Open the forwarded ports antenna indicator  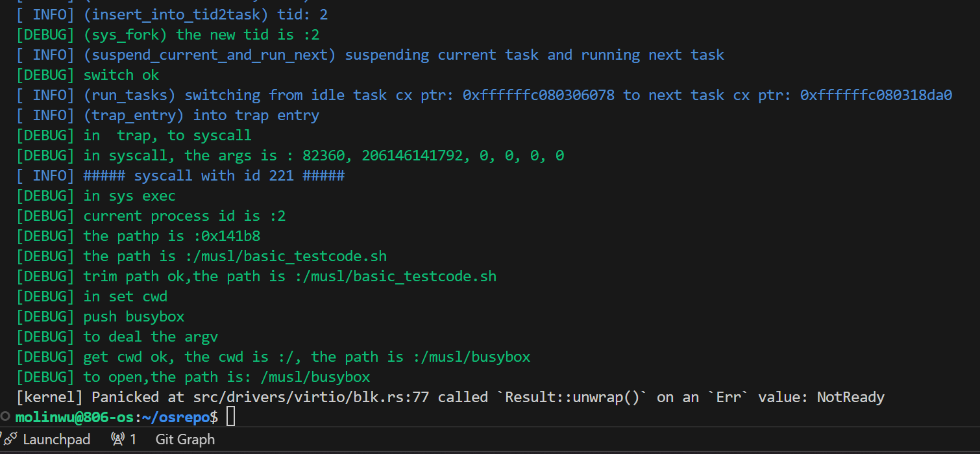117,439
